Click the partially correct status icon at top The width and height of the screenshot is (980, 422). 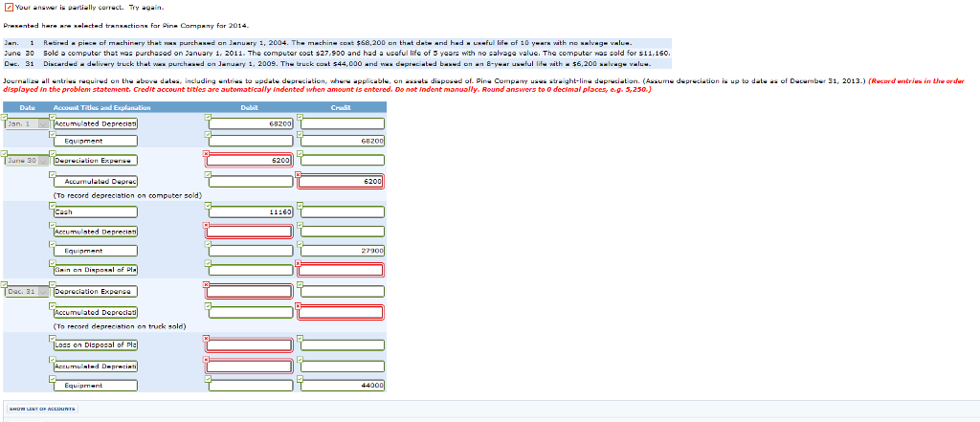click(7, 7)
